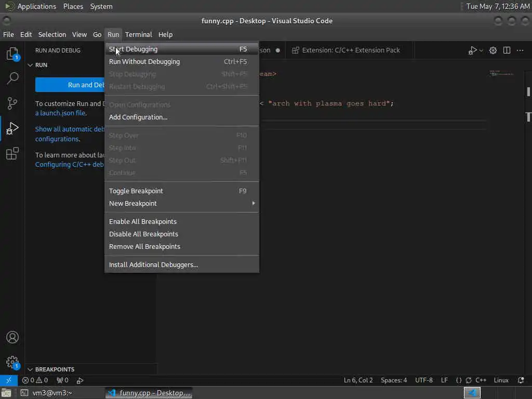Click LF end of line status item
The image size is (532, 399).
(444, 380)
